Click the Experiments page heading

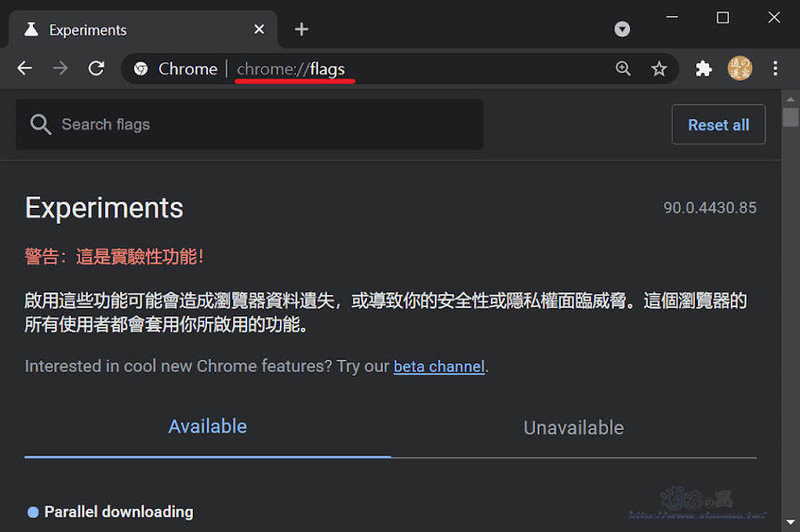click(x=104, y=208)
